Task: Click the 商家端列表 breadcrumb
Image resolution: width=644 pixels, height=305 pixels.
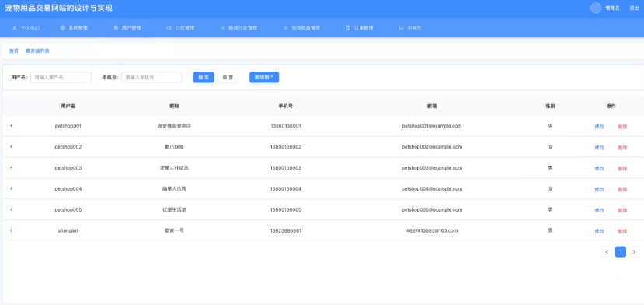Action: [37, 51]
